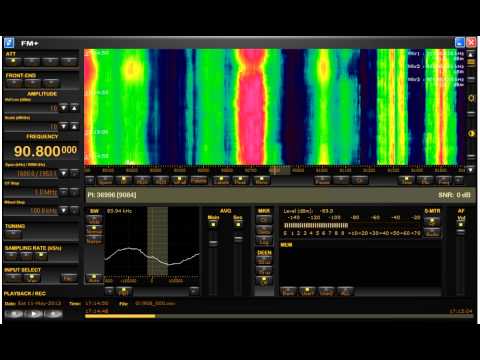Click the AVG Main slider handle
This screenshot has height=360, width=480.
tap(213, 243)
